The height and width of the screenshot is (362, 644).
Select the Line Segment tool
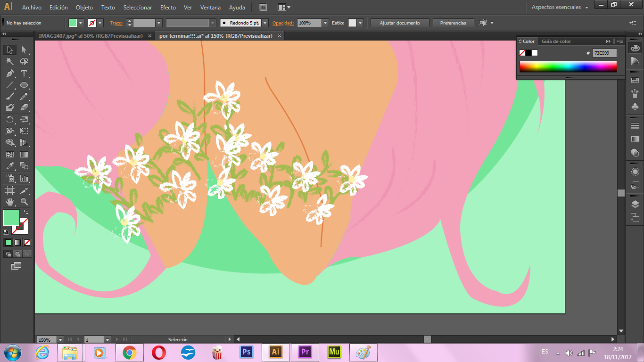click(x=10, y=85)
